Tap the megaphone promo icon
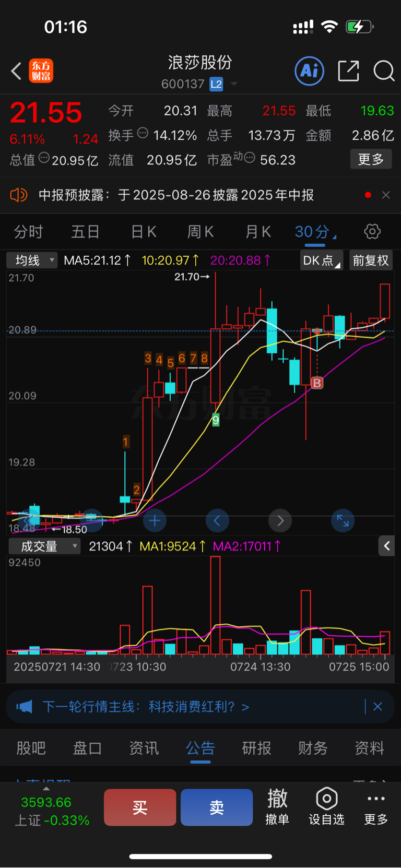The height and width of the screenshot is (868, 401). click(24, 707)
